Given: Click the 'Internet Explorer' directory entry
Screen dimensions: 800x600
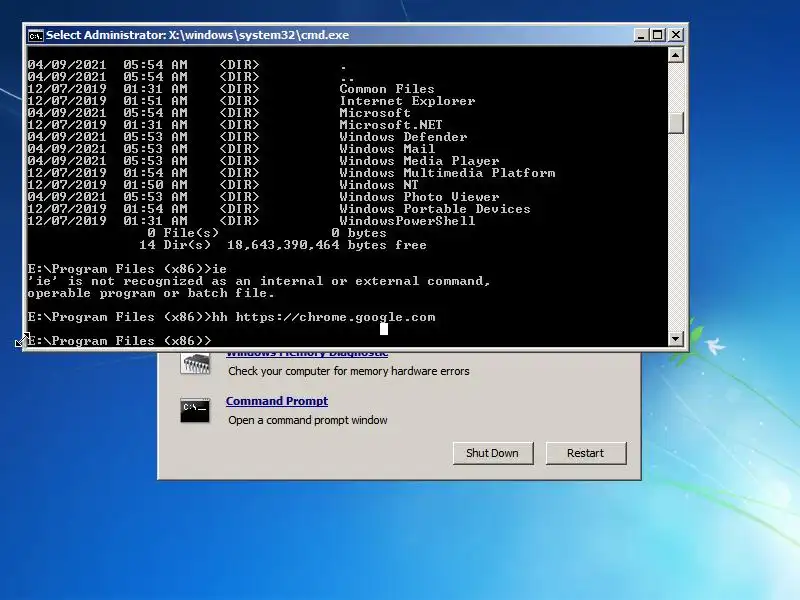Looking at the screenshot, I should [x=407, y=101].
